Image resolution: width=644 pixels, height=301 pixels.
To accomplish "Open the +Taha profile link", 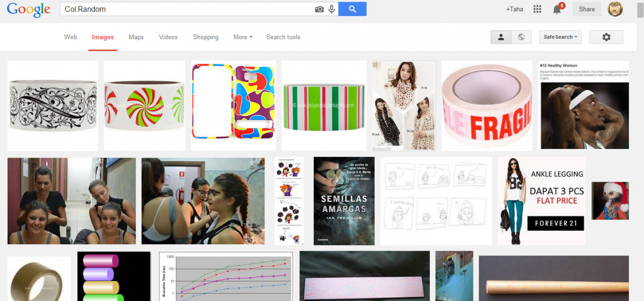I will pyautogui.click(x=514, y=9).
